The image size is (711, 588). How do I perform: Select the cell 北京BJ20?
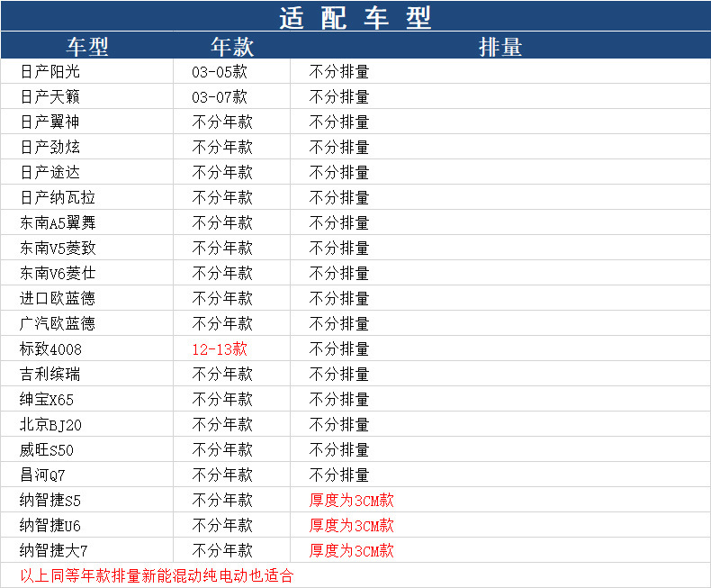click(x=50, y=425)
